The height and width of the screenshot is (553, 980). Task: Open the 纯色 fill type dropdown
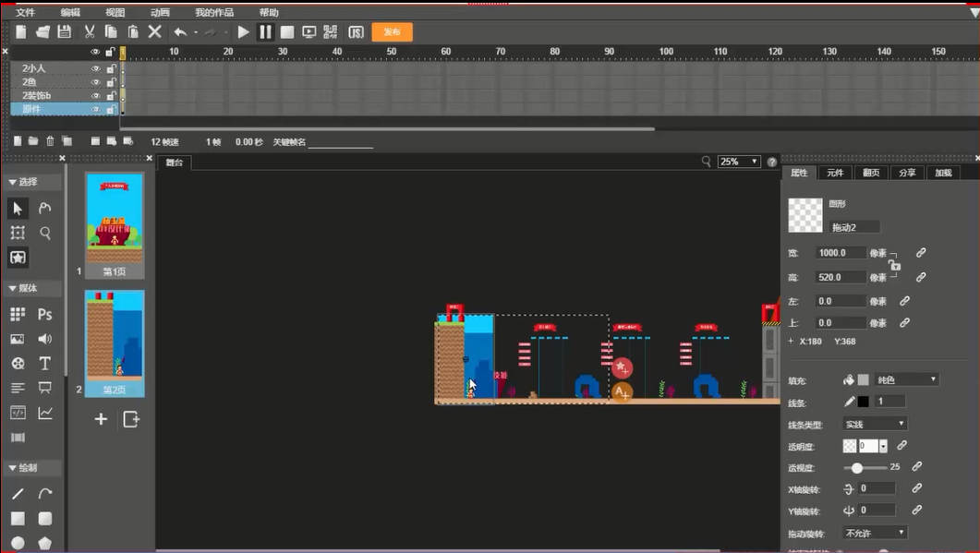[x=906, y=379]
